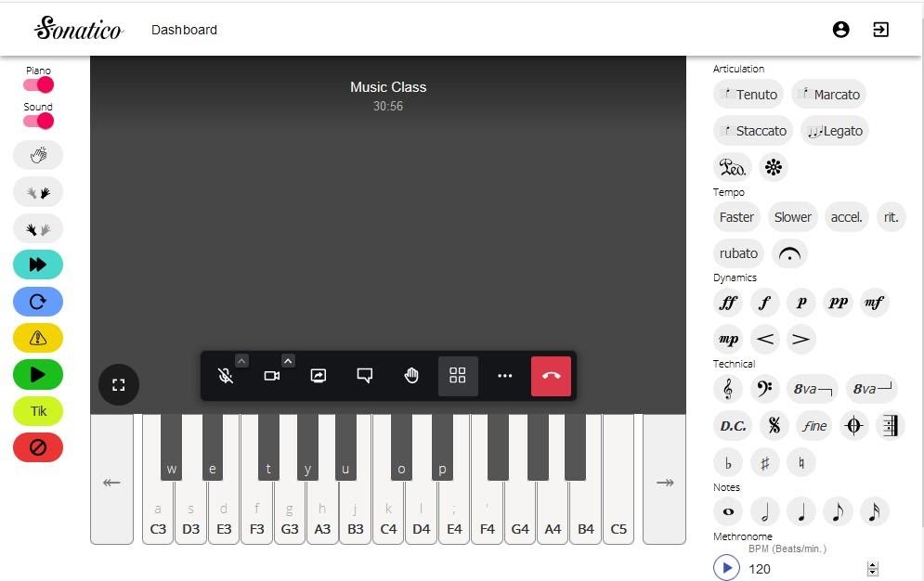Click the clapping hands icon
924x581 pixels.
[x=38, y=155]
